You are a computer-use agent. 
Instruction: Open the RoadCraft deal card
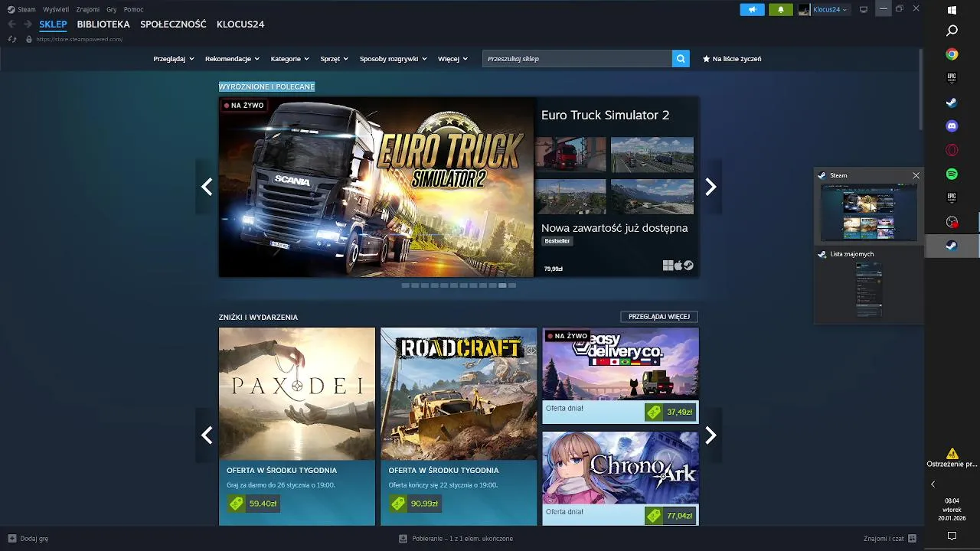459,426
